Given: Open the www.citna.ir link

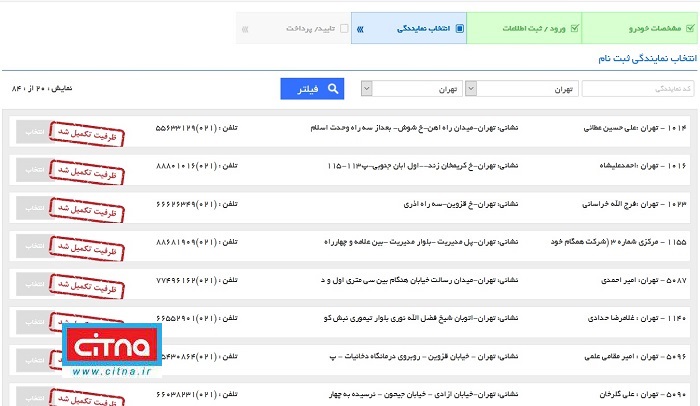Looking at the screenshot, I should pos(108,372).
